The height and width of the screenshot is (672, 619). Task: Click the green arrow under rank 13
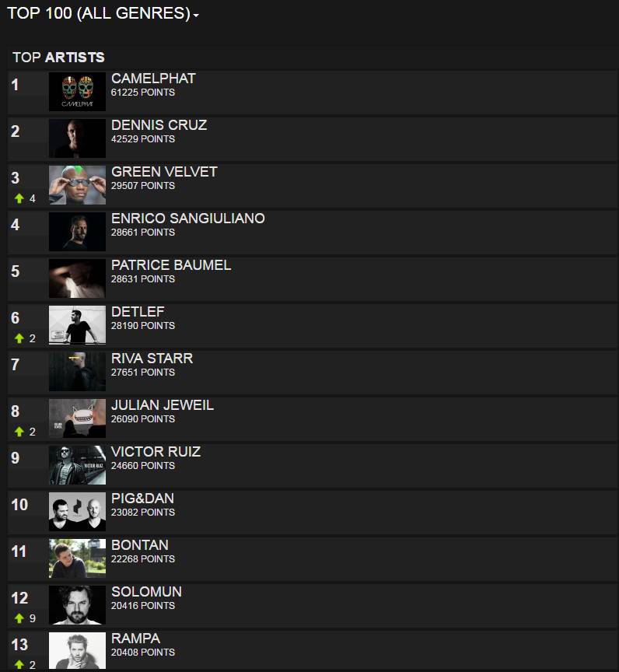coord(19,665)
